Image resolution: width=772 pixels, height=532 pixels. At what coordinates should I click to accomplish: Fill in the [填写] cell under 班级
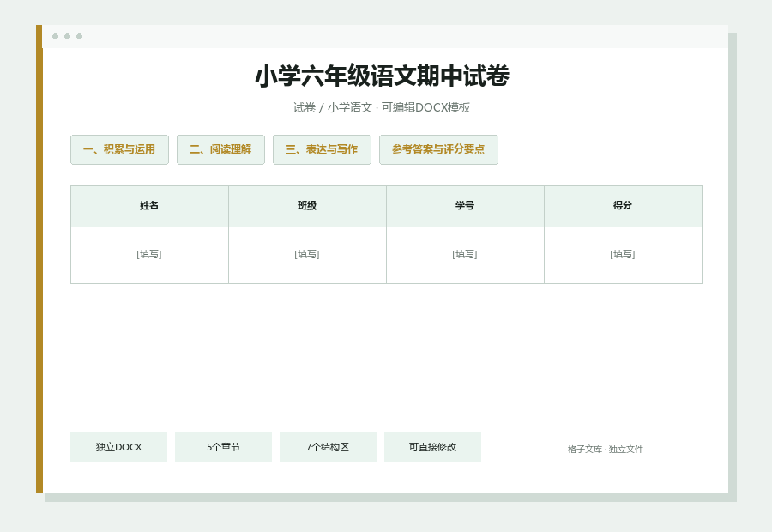[307, 255]
